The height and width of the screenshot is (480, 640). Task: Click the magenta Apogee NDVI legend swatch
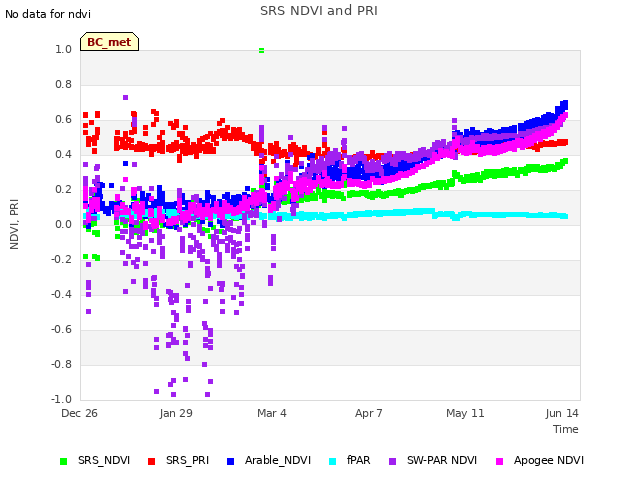(499, 461)
